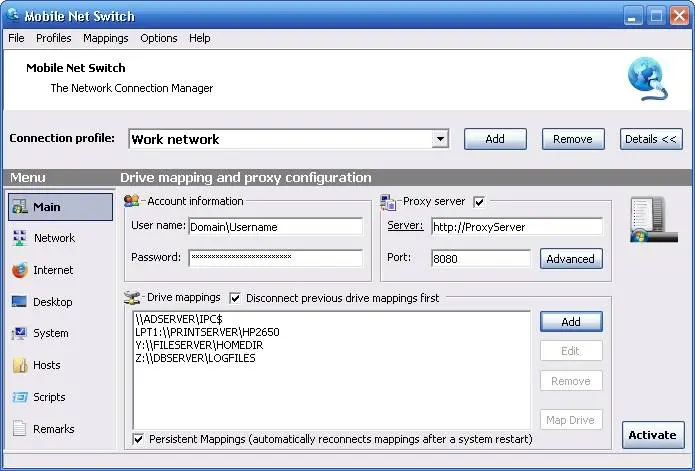Click the proxy Port field
Image resolution: width=695 pixels, height=471 pixels.
tap(480, 258)
